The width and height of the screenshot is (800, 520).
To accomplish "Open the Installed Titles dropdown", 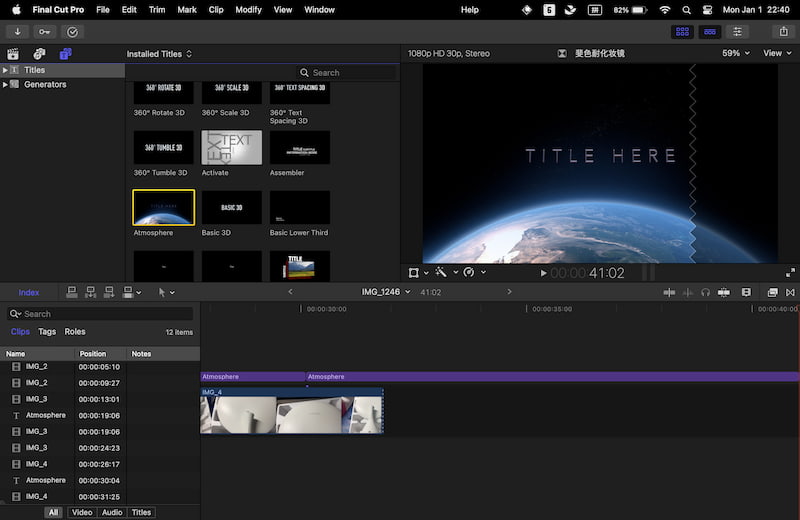I will click(159, 54).
